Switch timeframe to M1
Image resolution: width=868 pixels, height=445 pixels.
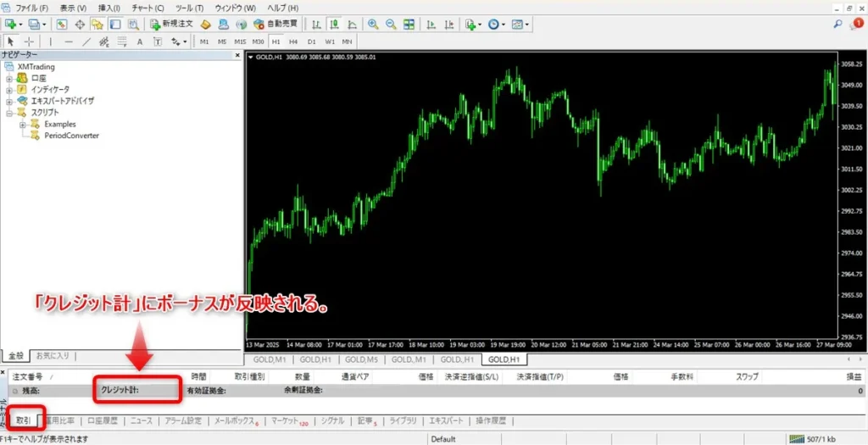point(204,42)
